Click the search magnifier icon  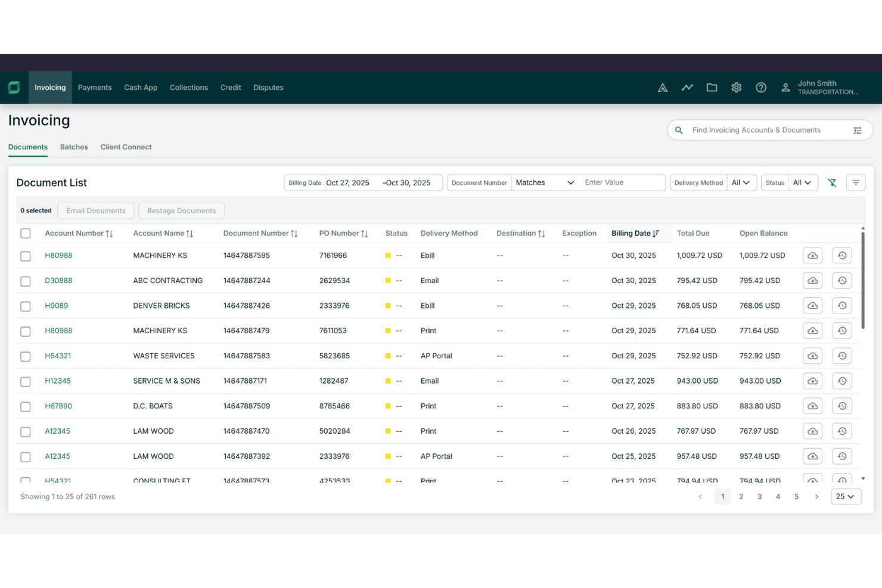pos(679,130)
